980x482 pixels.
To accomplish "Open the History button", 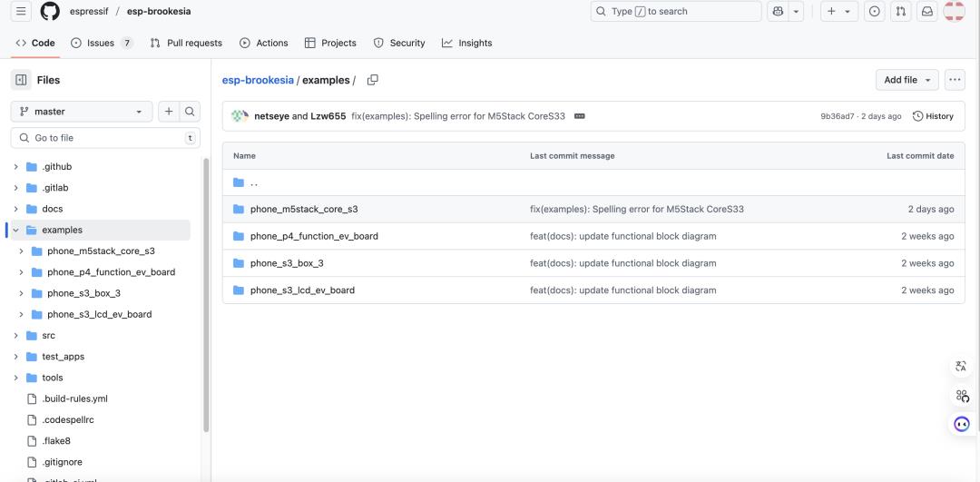I will (933, 116).
